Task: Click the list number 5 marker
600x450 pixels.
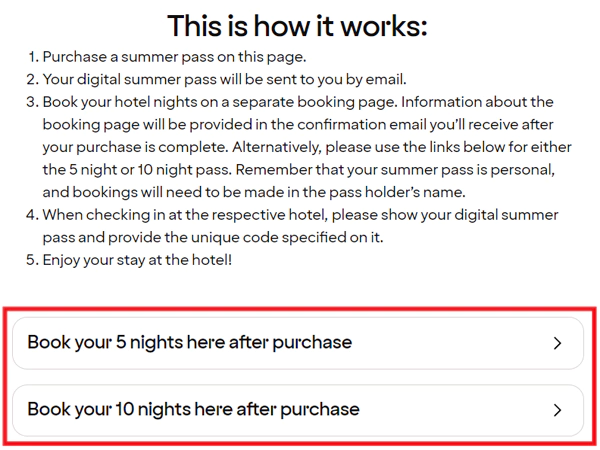Action: [x=31, y=259]
